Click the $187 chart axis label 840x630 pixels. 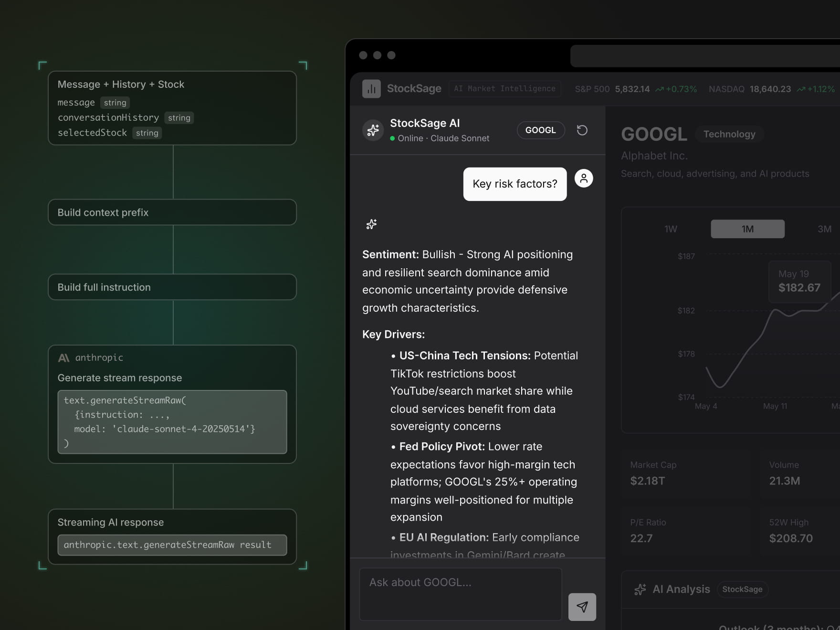pos(686,256)
